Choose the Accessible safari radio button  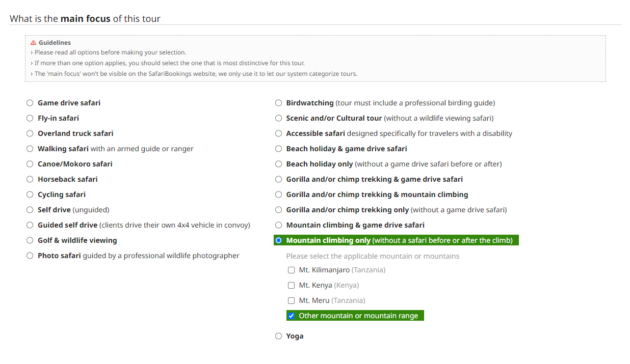(x=278, y=133)
